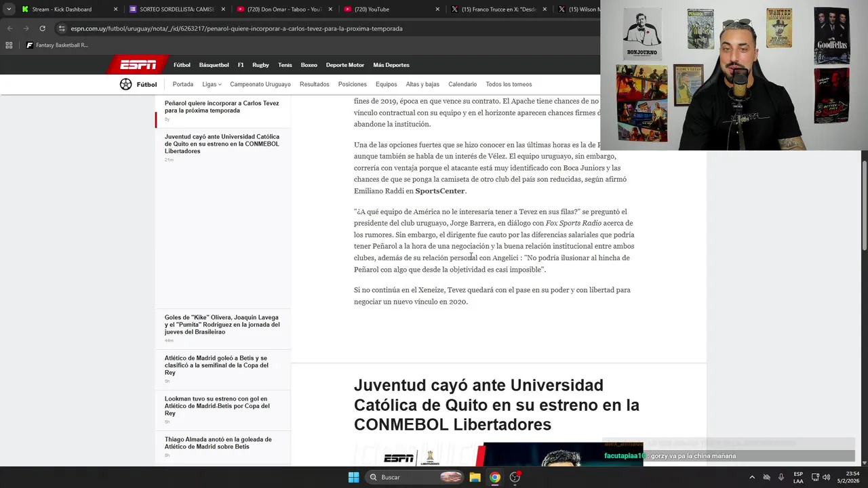Image resolution: width=868 pixels, height=488 pixels.
Task: Click the ESPN Libertadores video thumbnail
Action: point(498,454)
